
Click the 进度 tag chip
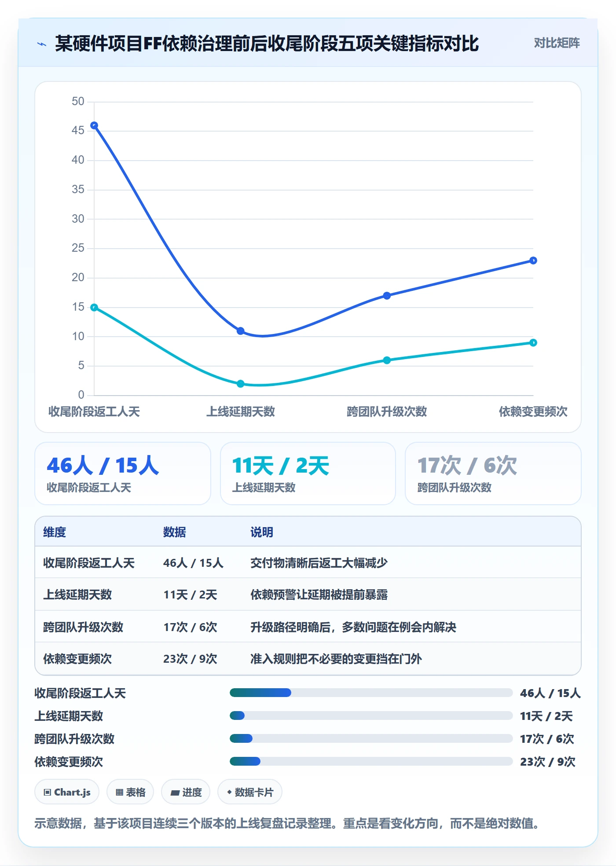[186, 792]
